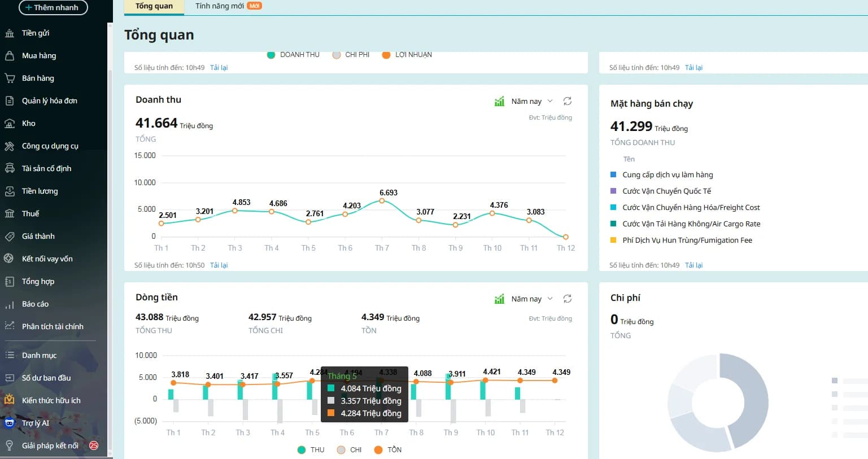Image resolution: width=868 pixels, height=459 pixels.
Task: Open Báo cáo from the sidebar menu
Action: click(x=35, y=304)
